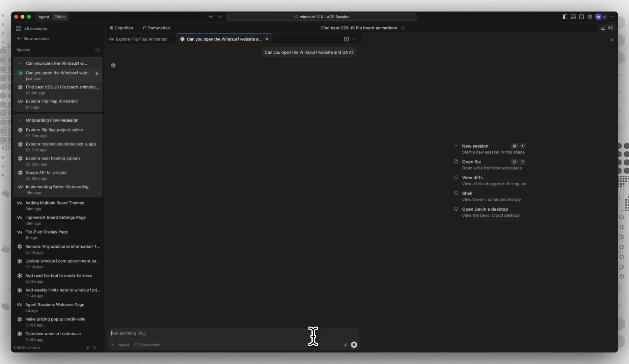Image resolution: width=629 pixels, height=364 pixels.
Task: Open search in the Spaces panel
Action: tap(98, 50)
